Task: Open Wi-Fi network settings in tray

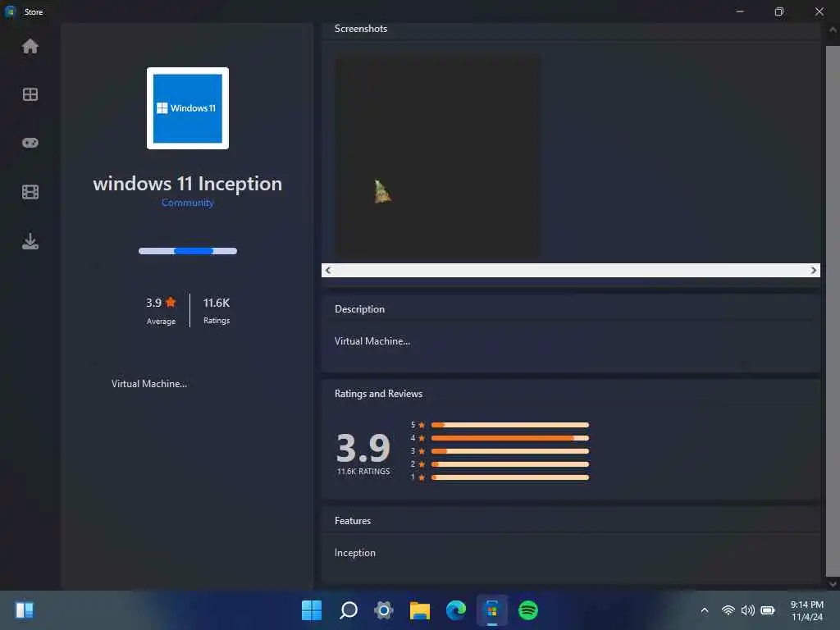Action: point(728,610)
